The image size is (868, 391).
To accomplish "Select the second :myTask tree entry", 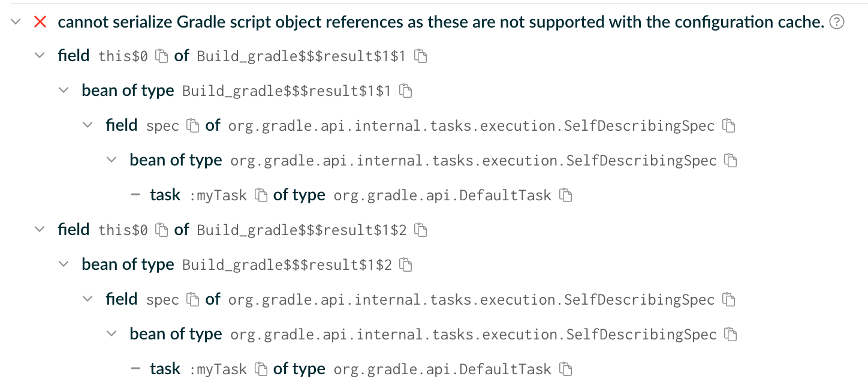I will click(x=165, y=368).
